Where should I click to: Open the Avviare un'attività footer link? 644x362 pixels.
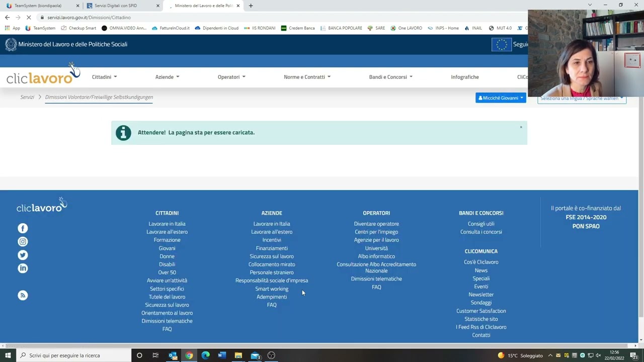pyautogui.click(x=167, y=281)
